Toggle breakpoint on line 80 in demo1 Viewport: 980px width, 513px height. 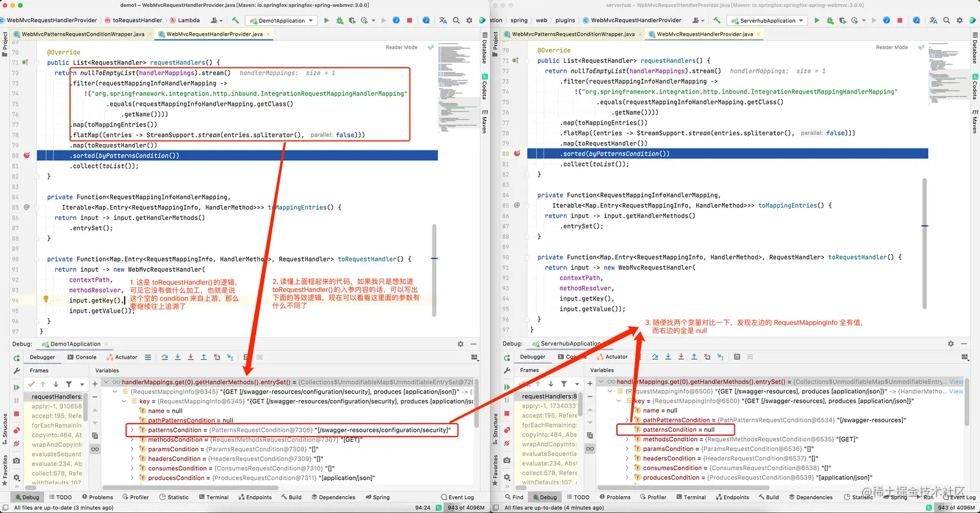point(27,156)
